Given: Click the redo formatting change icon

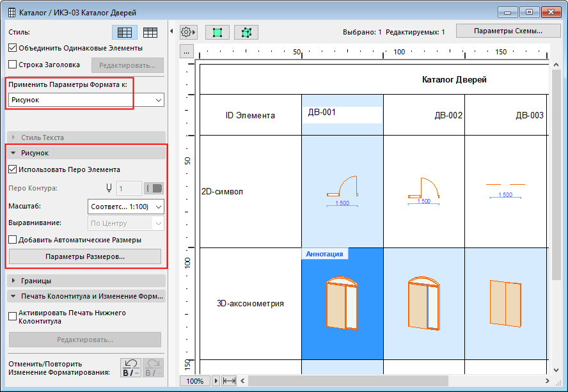Looking at the screenshot, I should pos(154,368).
